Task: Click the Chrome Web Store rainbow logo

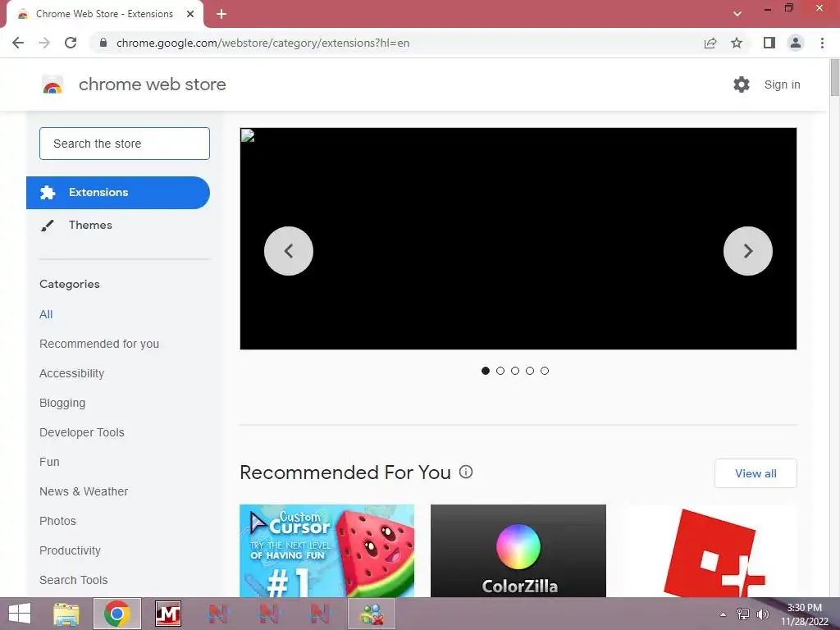Action: coord(52,84)
